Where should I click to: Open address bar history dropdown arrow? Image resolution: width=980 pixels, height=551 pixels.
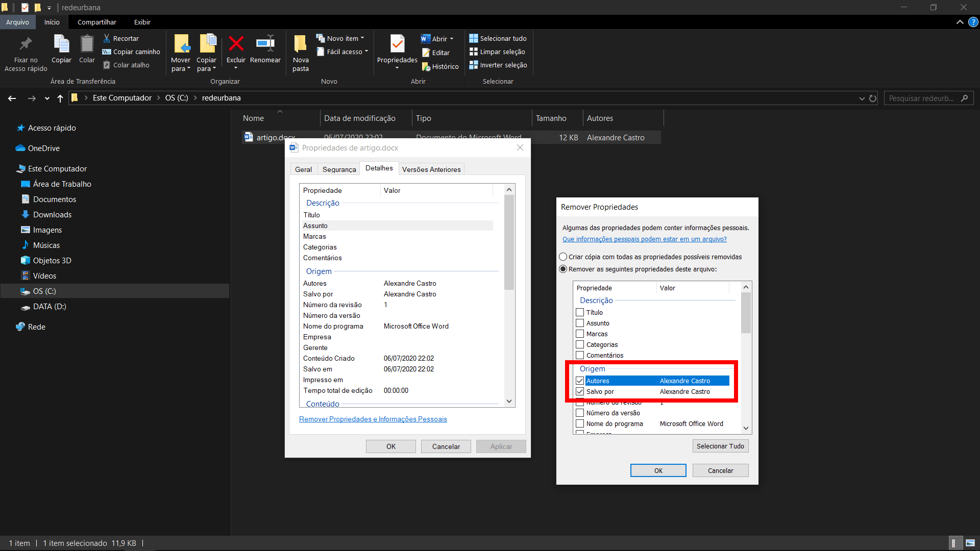click(862, 98)
